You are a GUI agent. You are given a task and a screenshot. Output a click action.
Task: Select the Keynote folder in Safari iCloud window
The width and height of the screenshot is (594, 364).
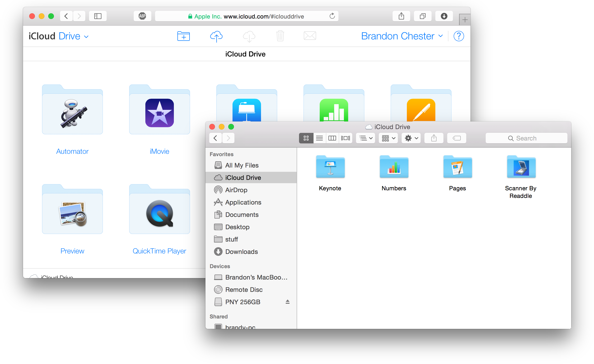247,103
